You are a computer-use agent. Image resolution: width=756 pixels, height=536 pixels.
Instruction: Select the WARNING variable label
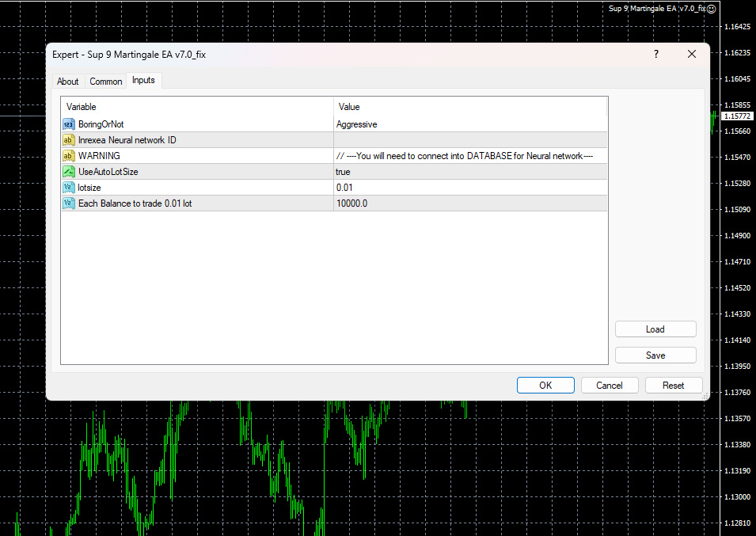coord(99,156)
